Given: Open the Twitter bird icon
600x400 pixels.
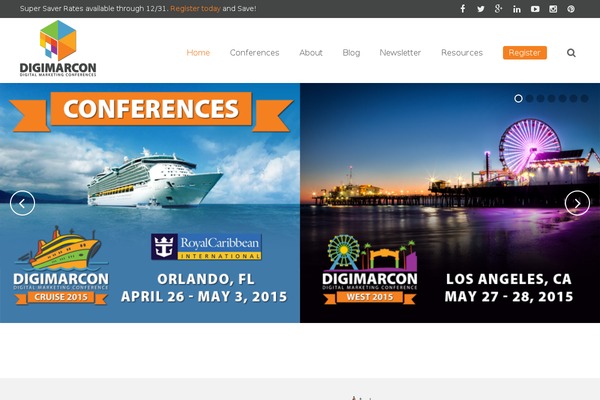Looking at the screenshot, I should click(x=481, y=9).
